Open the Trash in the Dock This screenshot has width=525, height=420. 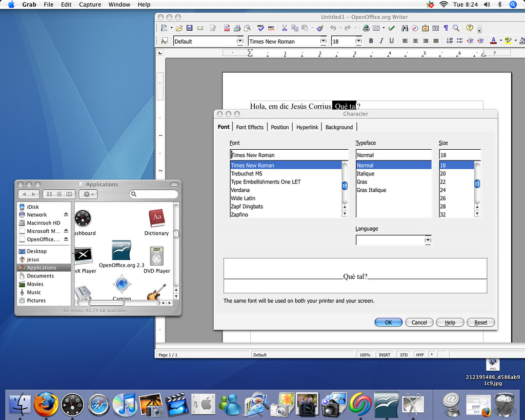tap(505, 405)
